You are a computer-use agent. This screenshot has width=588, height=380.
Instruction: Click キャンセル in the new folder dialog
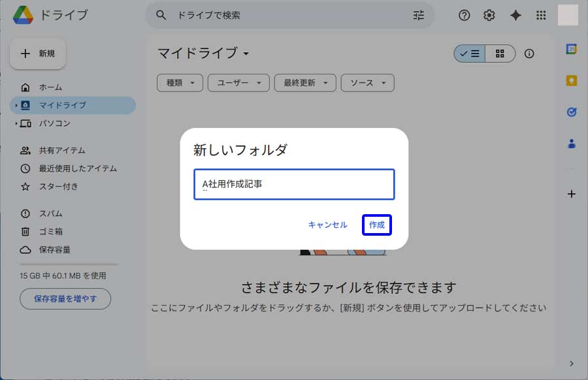click(327, 225)
